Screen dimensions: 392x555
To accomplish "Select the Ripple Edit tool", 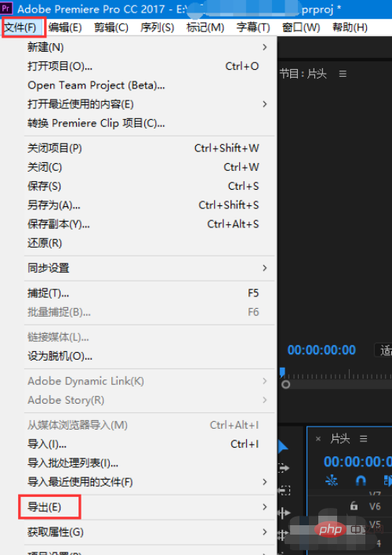I will coord(284,513).
